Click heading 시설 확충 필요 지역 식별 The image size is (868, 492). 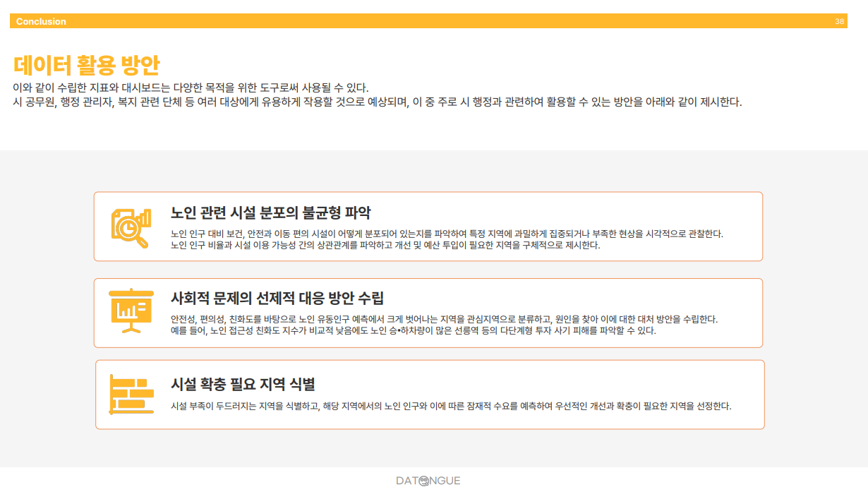(243, 384)
